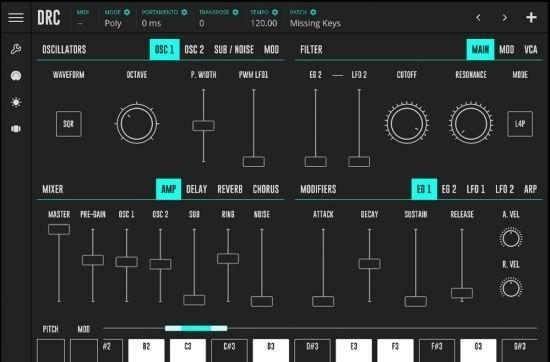
Task: Open the Portamento gear settings
Action: (x=184, y=12)
